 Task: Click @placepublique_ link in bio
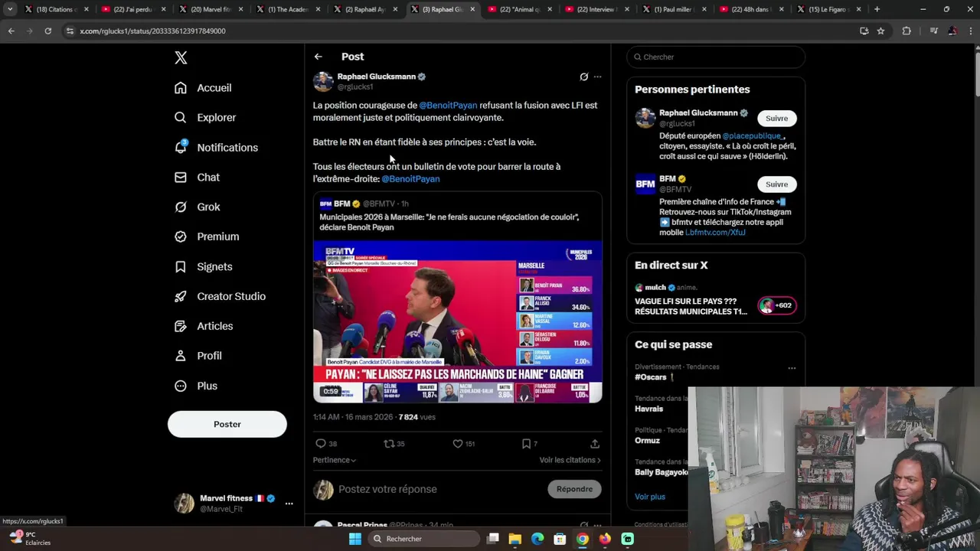click(x=753, y=136)
